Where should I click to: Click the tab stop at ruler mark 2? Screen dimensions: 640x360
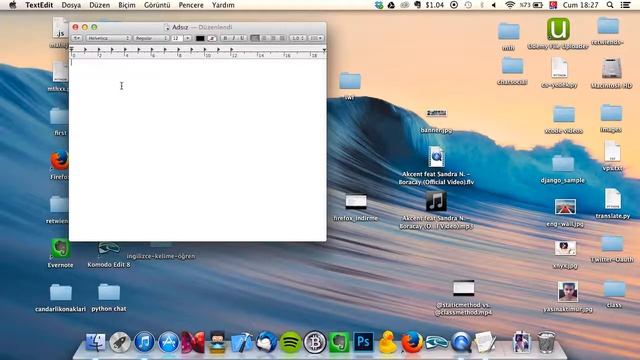pyautogui.click(x=99, y=50)
